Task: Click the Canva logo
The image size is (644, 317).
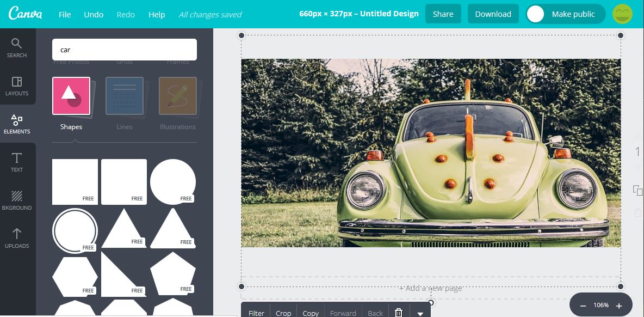Action: 25,14
